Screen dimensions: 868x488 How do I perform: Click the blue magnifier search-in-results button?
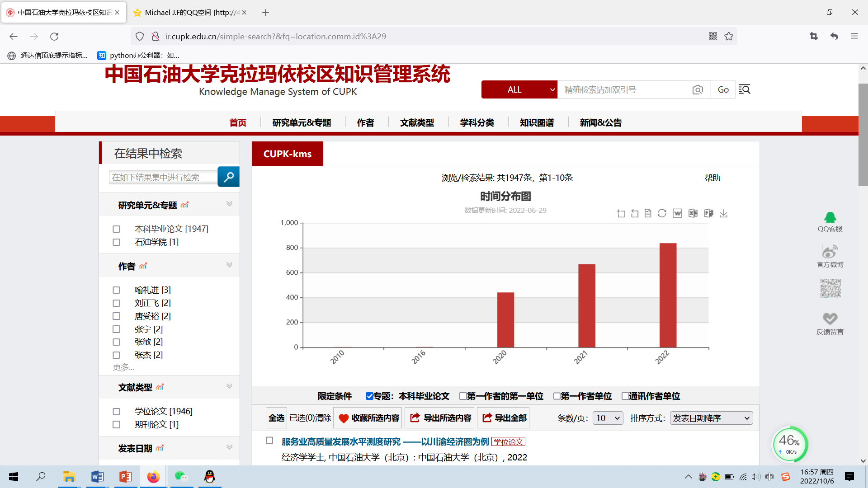tap(228, 177)
